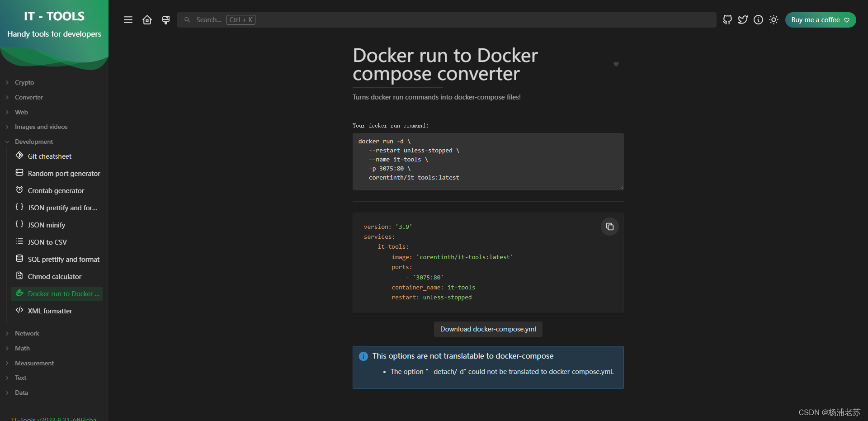
Task: Select the 'corentinth/it-tools:latest' image value
Action: tap(465, 257)
